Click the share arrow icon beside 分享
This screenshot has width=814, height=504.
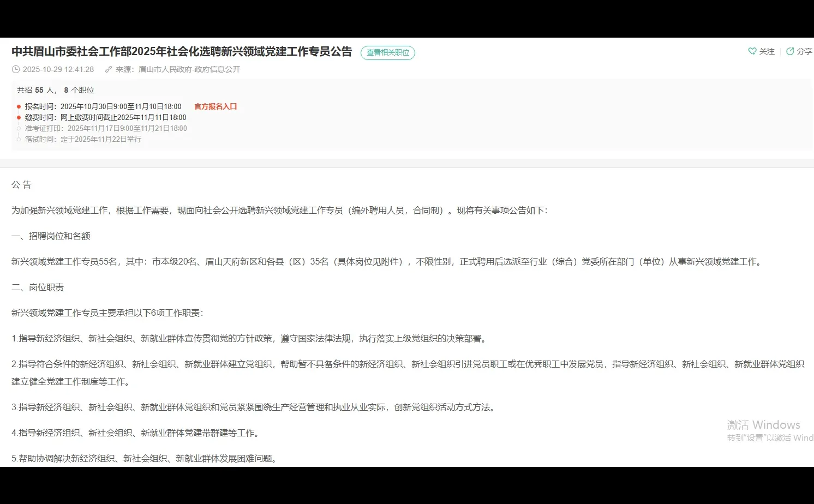tap(789, 51)
